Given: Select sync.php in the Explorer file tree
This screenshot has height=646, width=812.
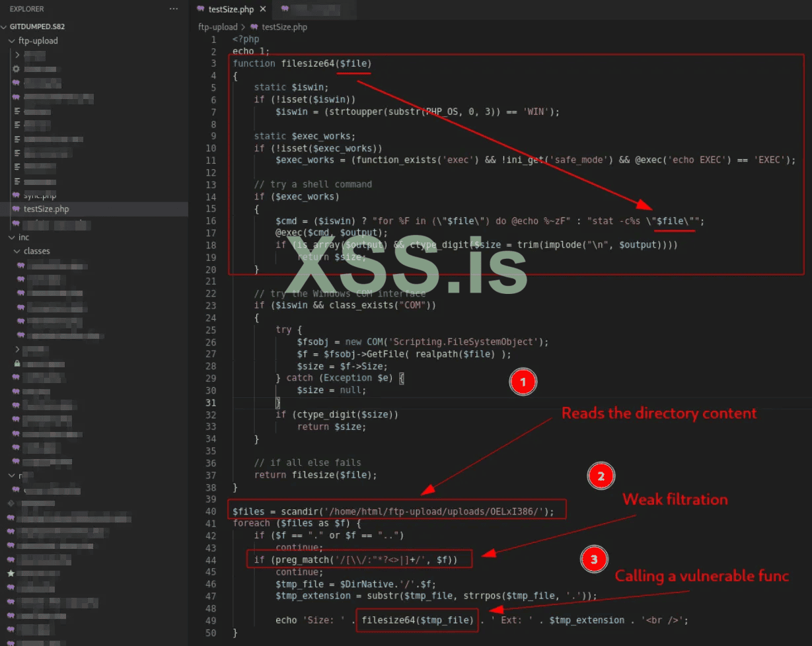Looking at the screenshot, I should 41,195.
